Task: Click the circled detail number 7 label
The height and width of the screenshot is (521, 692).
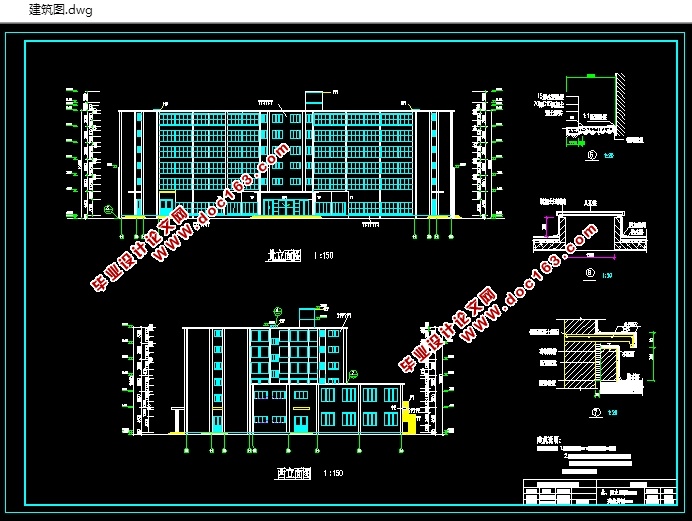Action: (596, 412)
